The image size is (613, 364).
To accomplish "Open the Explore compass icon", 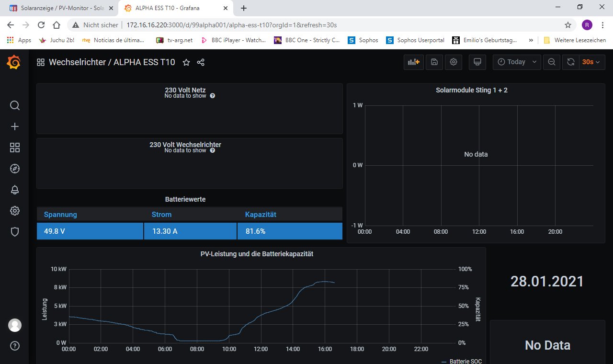I will [x=15, y=169].
